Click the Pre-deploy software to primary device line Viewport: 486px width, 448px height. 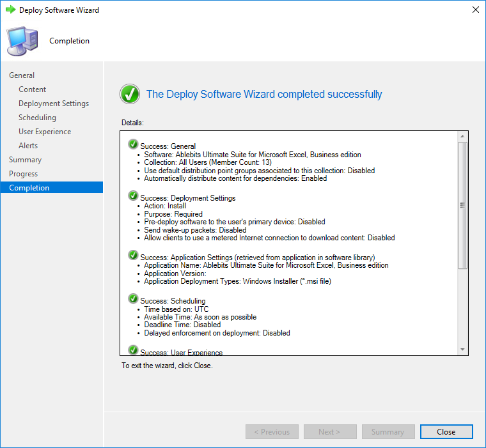click(x=234, y=222)
